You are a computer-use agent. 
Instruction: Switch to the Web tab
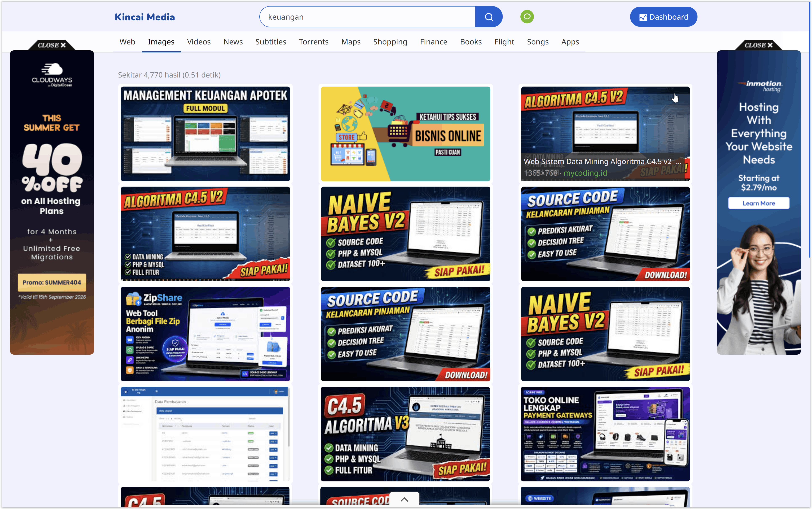[127, 42]
